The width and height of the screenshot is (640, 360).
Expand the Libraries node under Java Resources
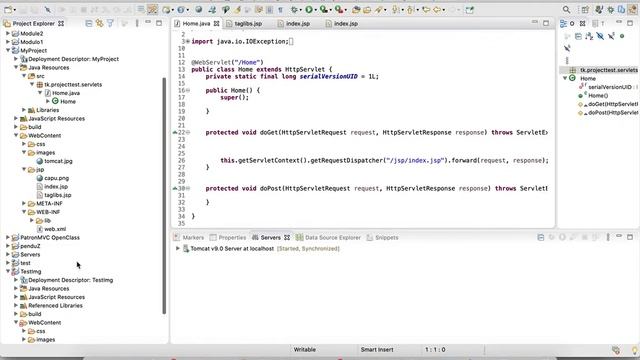24,110
